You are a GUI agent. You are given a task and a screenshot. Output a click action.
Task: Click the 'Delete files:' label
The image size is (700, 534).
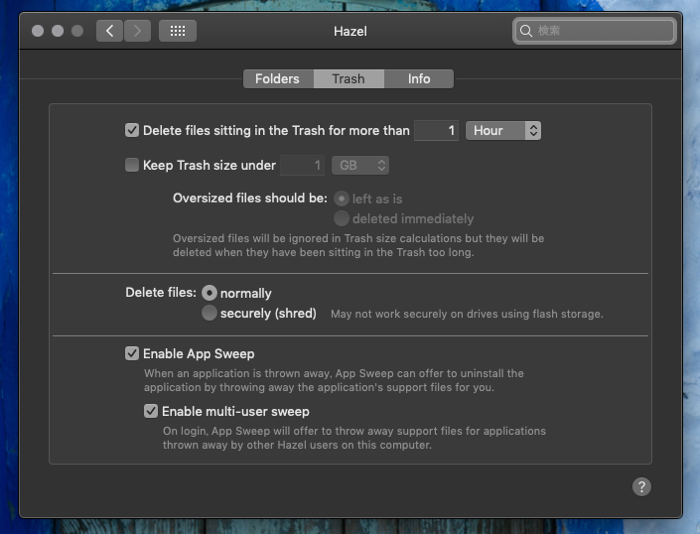161,292
